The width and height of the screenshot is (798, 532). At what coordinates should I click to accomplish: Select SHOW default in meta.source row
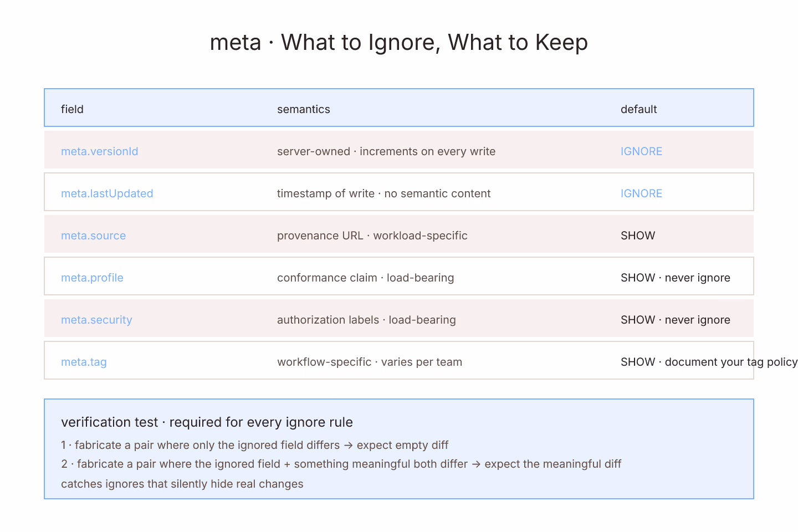pyautogui.click(x=638, y=236)
